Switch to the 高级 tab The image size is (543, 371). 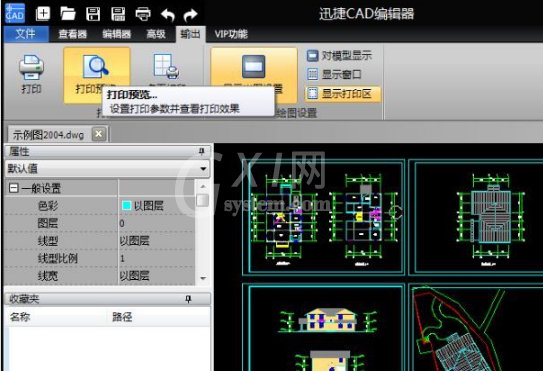click(156, 34)
